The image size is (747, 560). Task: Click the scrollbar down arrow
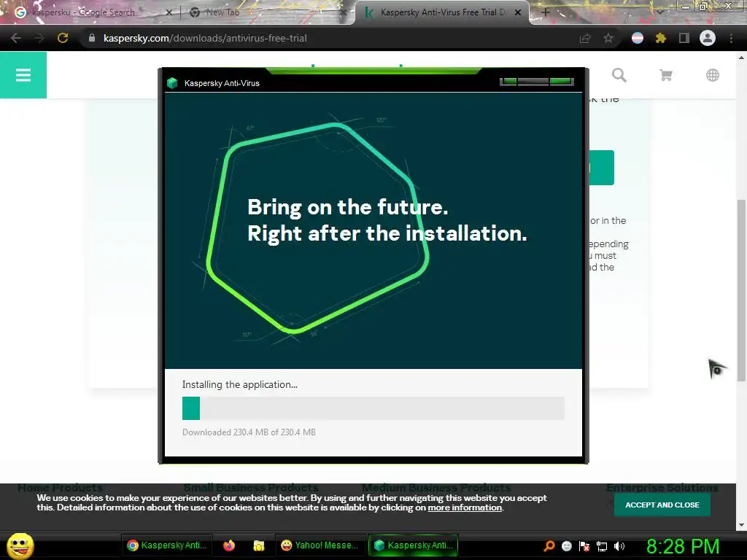click(741, 525)
